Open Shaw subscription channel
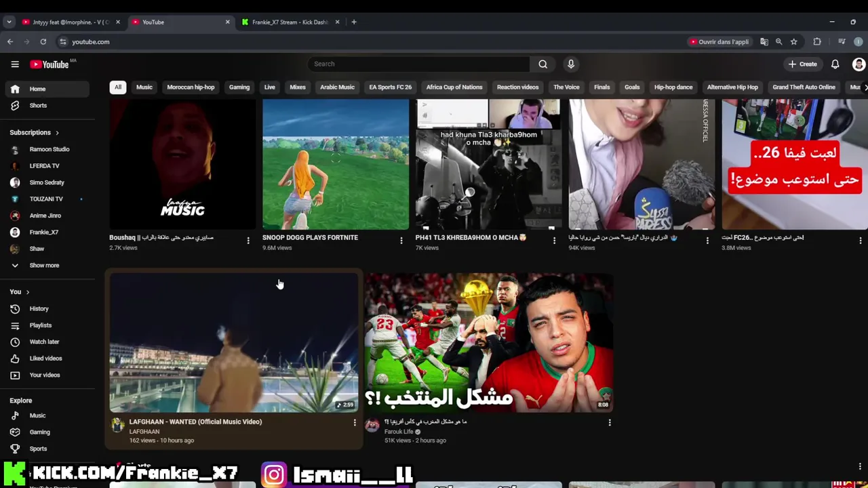The height and width of the screenshot is (488, 868). click(47, 249)
